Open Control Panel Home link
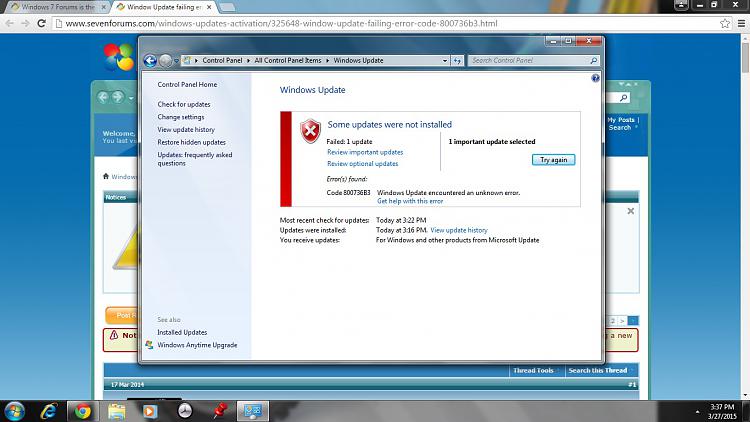Image resolution: width=750 pixels, height=422 pixels. coord(187,84)
